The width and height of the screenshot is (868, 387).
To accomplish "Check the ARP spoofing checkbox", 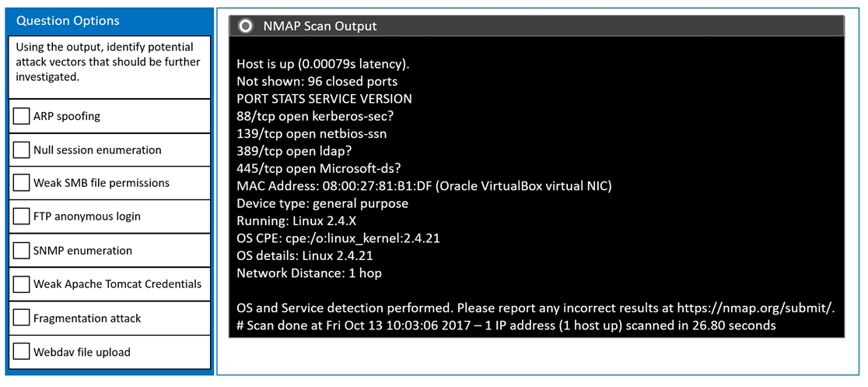I will 22,117.
